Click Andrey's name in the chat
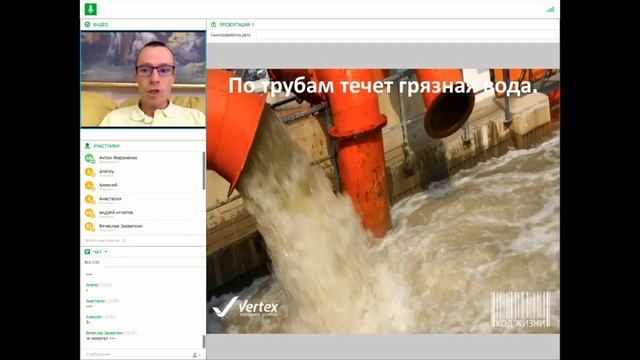 (92, 285)
